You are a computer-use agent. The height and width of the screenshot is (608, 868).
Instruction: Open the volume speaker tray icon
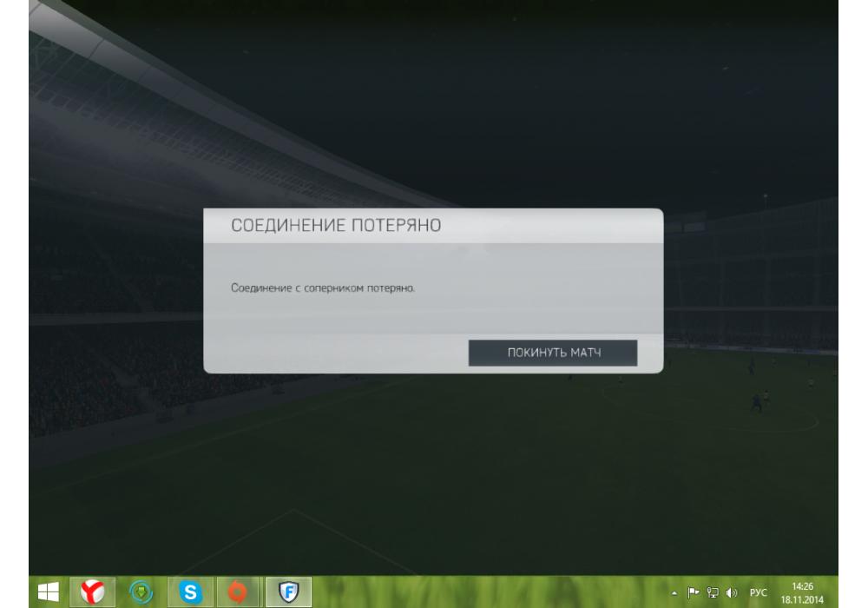731,593
